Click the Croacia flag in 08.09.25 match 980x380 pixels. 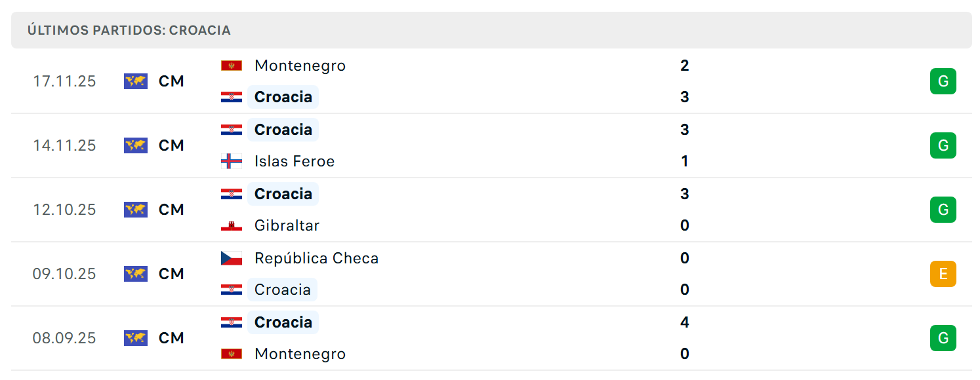232,322
